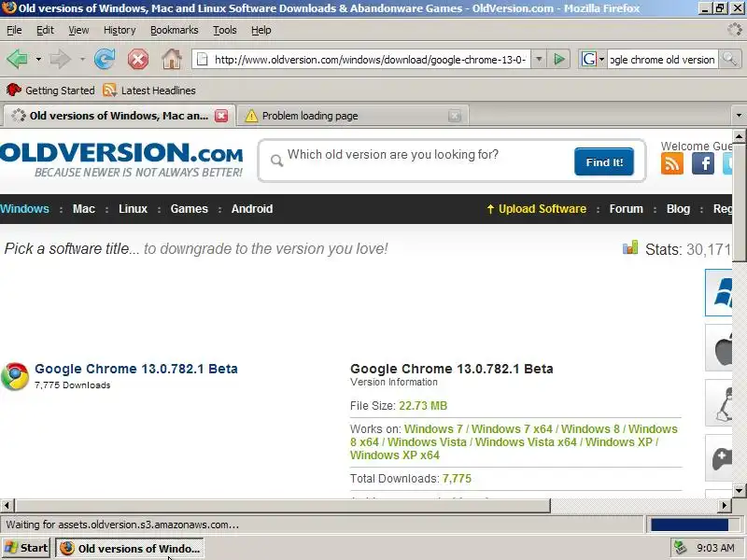Click the horizontal scrollbar right arrow
Image resolution: width=747 pixels, height=560 pixels.
click(725, 505)
